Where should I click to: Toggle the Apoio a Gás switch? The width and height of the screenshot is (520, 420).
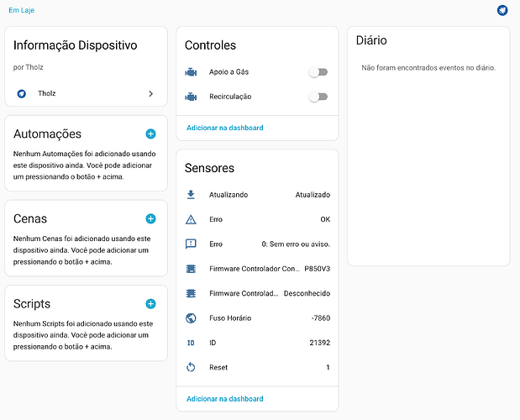(318, 72)
